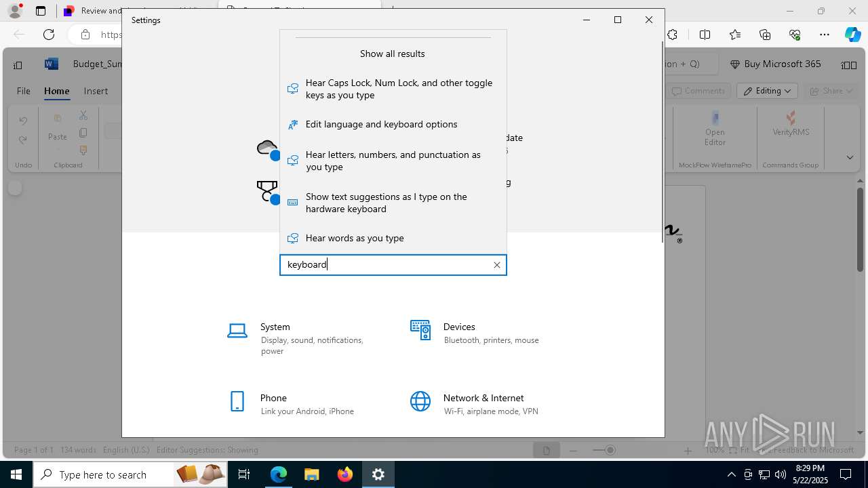Click the zoom slider handle in Word status bar
The image size is (868, 488).
pos(610,450)
